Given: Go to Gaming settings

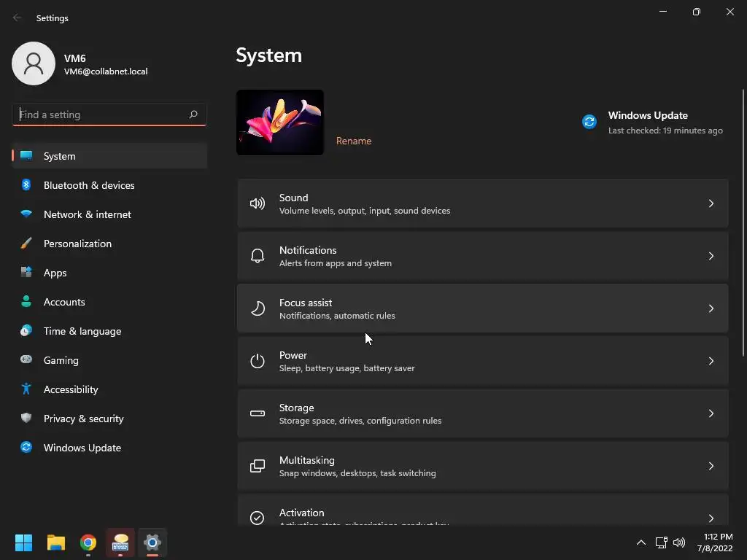Looking at the screenshot, I should [109, 359].
